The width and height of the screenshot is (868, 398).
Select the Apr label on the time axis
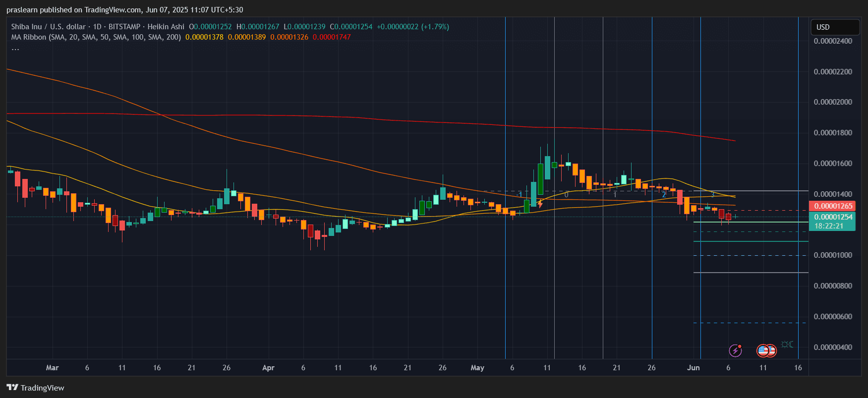[x=268, y=368]
